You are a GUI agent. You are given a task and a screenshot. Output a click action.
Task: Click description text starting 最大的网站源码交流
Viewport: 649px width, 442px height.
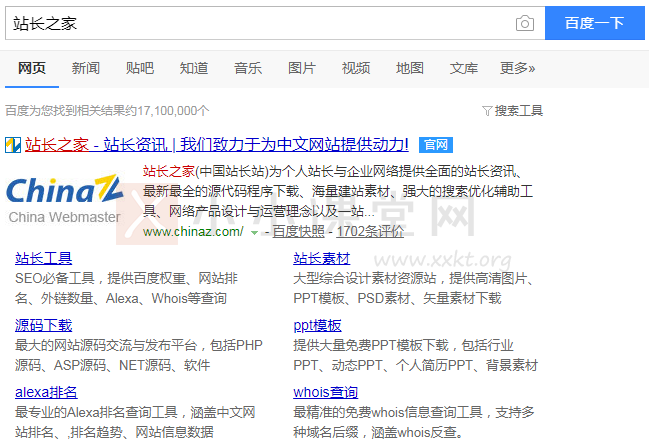pos(139,356)
